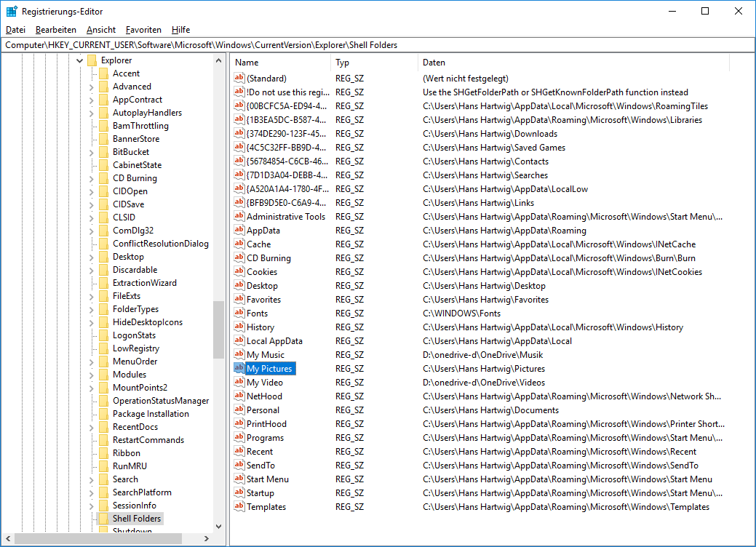
Task: Click the ab icon next to Cache
Action: click(239, 244)
